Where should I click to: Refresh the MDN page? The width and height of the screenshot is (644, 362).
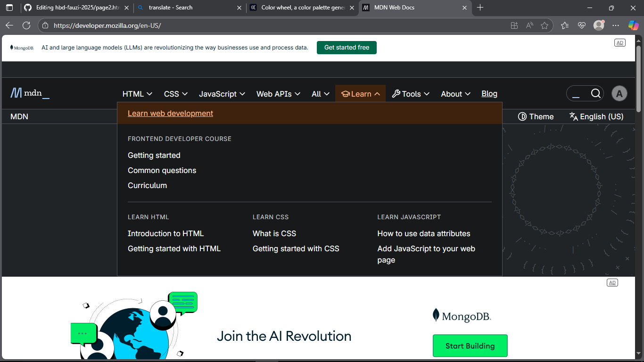pyautogui.click(x=26, y=25)
